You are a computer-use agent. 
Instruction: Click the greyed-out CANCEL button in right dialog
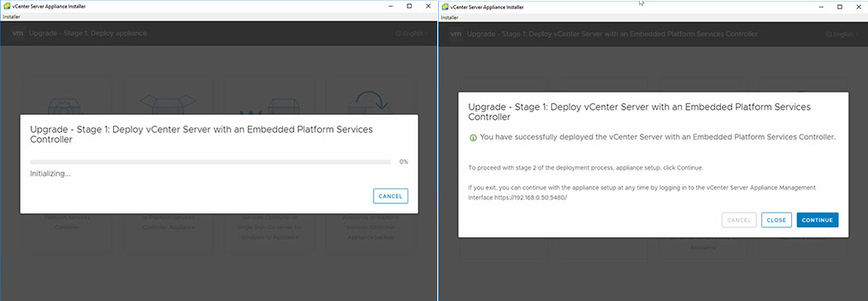pos(738,220)
